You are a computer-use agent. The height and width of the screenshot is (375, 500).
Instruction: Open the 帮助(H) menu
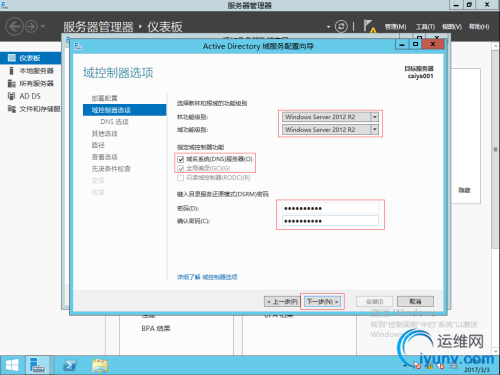(479, 27)
